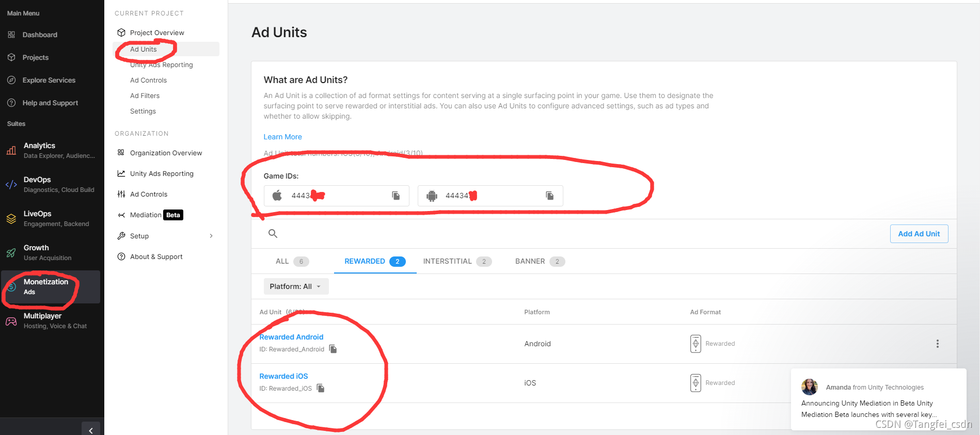Open the Analytics bar-chart icon

(11, 150)
